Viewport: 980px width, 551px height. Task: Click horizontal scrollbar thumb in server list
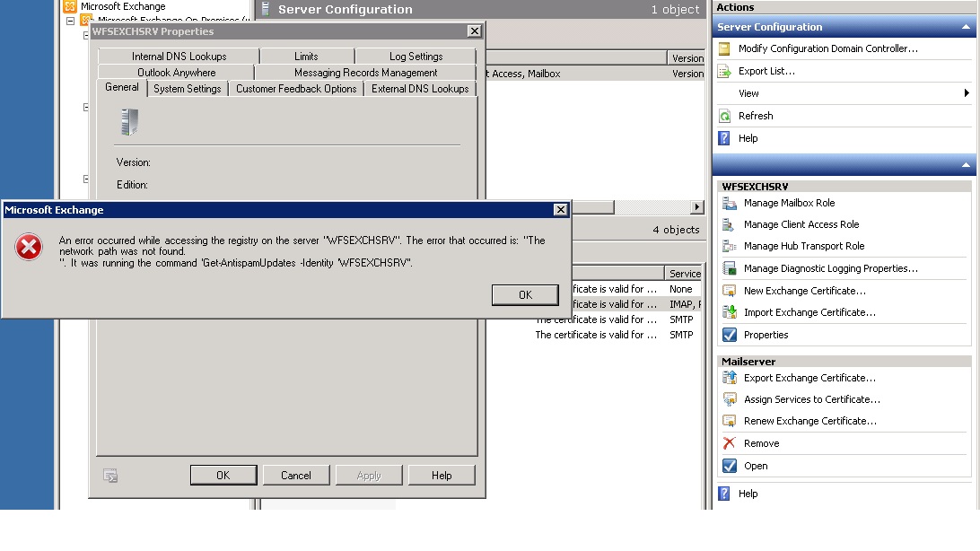coord(593,207)
